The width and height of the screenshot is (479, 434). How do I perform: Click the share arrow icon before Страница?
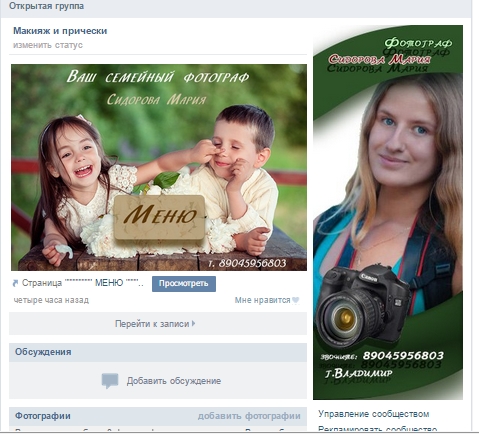[x=15, y=283]
